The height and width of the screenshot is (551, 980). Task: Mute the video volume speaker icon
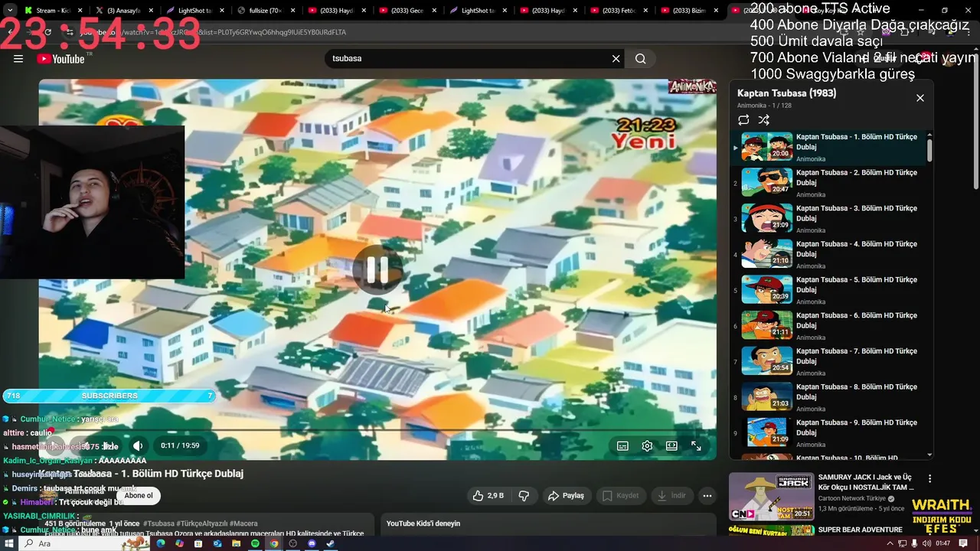coord(138,445)
